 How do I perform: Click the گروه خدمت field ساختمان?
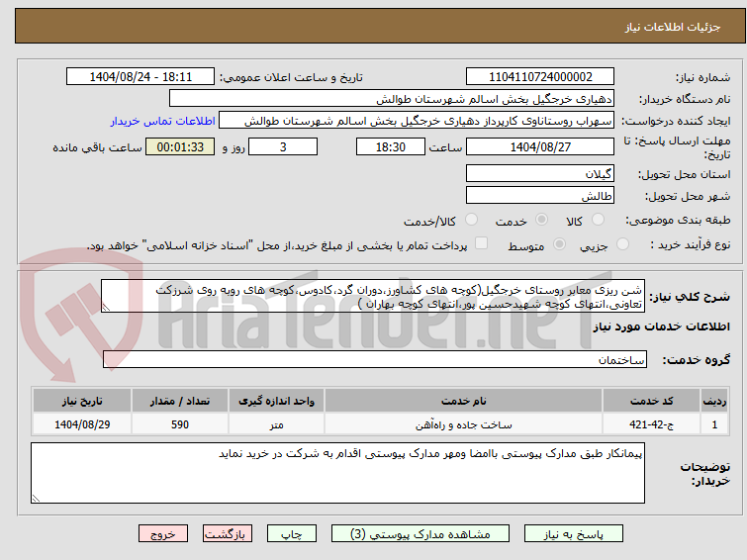pos(374,359)
